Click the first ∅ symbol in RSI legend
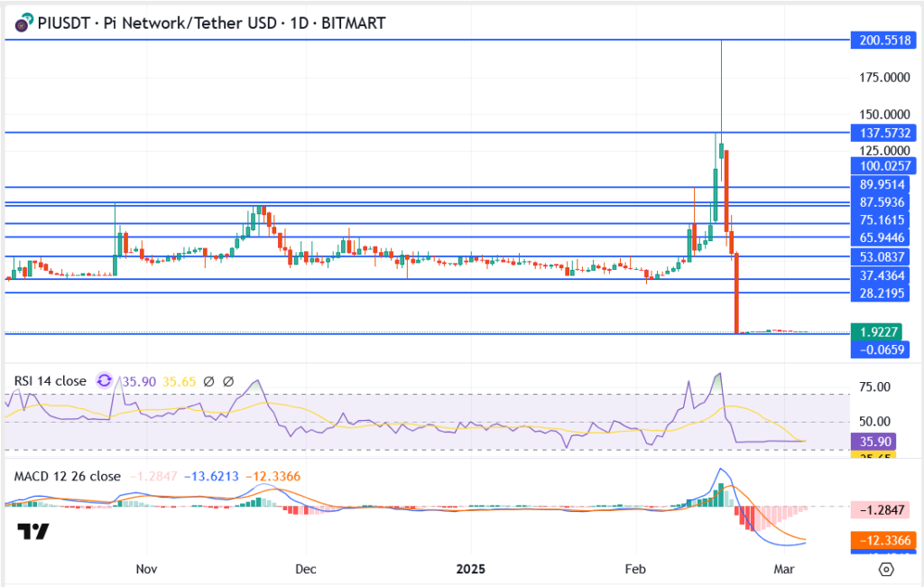The height and width of the screenshot is (587, 924). click(x=208, y=382)
